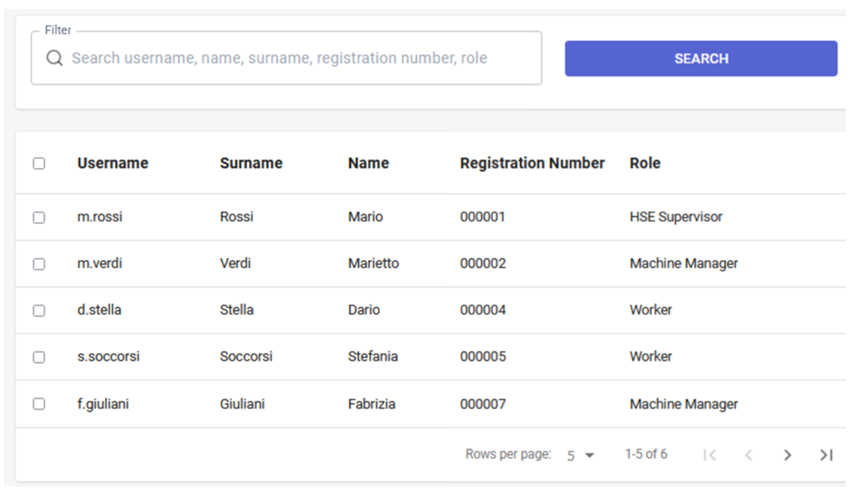
Task: Go to next page arrow
Action: 787,455
